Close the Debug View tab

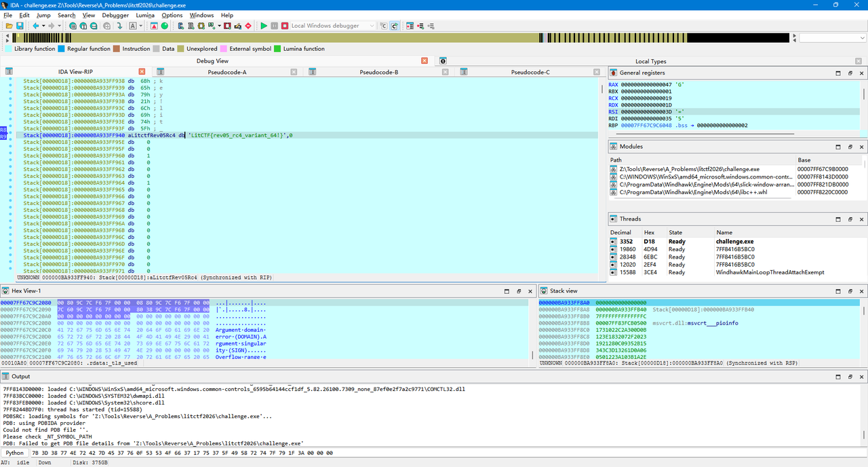(425, 60)
